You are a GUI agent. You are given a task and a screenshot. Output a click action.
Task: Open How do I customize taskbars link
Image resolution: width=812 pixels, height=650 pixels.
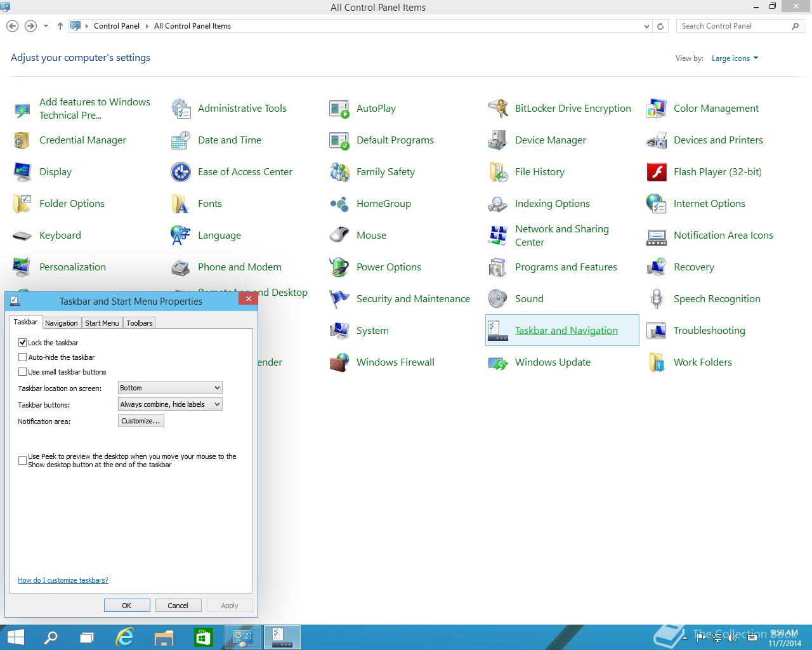point(63,580)
